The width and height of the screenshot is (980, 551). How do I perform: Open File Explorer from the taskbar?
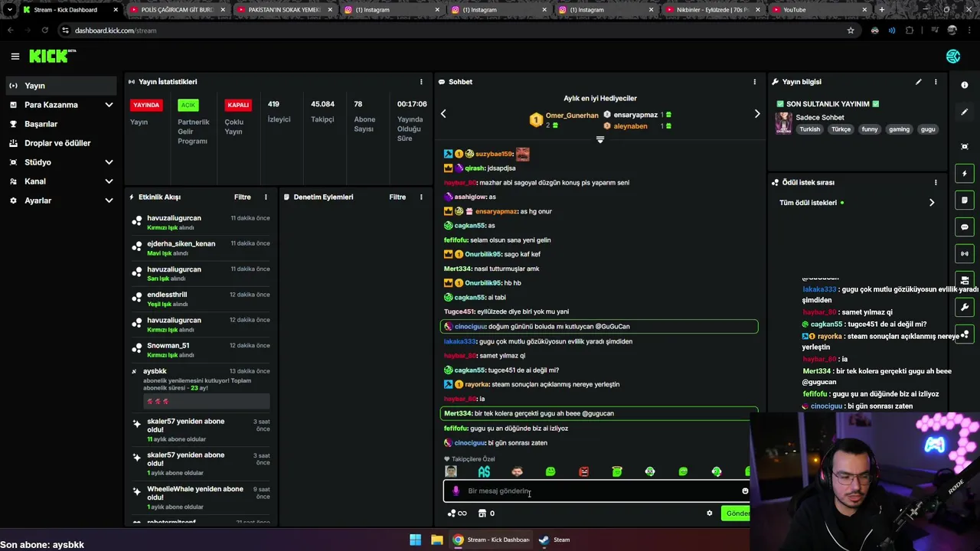click(436, 540)
